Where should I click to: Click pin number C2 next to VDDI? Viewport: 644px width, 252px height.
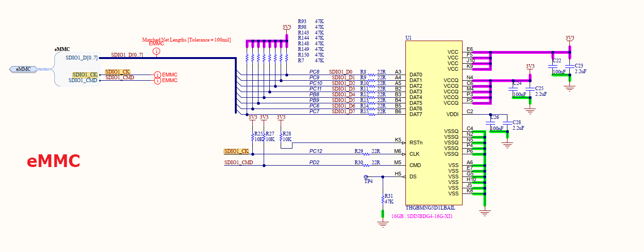point(470,111)
